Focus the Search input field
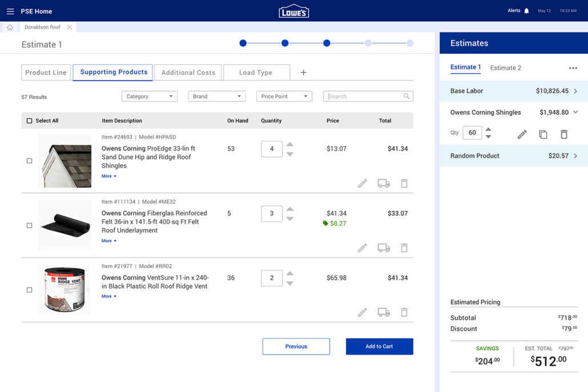Screen dimensions: 588x392 click(368, 96)
